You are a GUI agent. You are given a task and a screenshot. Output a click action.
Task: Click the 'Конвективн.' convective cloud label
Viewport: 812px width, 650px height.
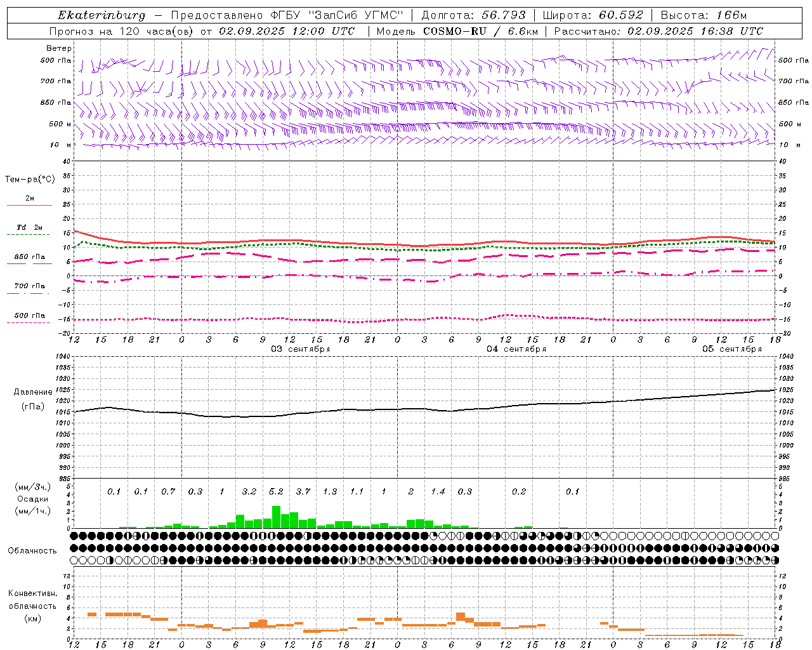(x=32, y=594)
